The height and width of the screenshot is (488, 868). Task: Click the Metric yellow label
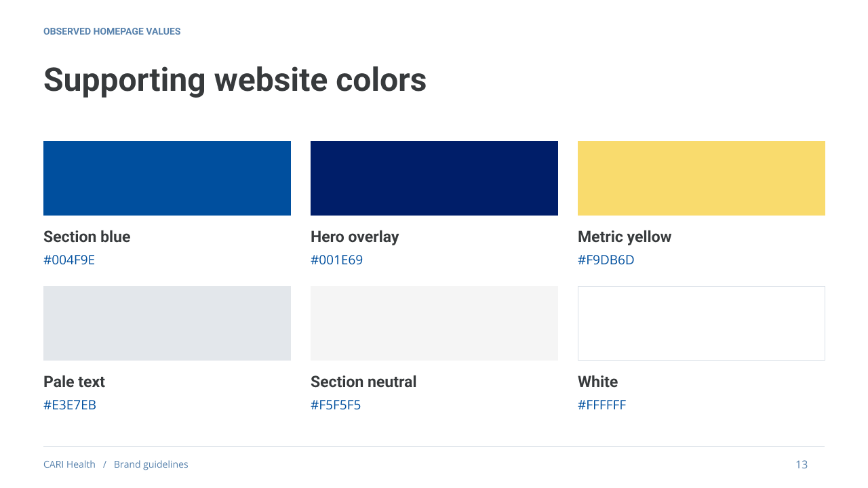(625, 237)
